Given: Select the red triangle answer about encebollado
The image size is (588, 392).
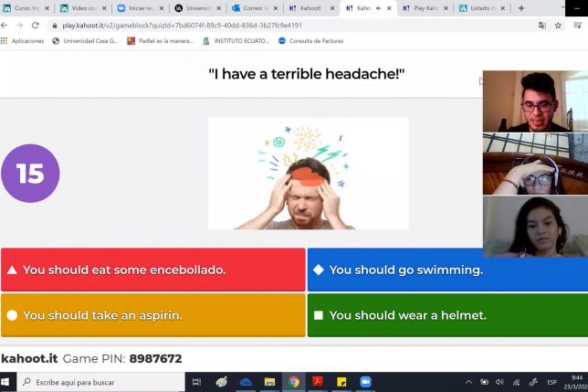Looking at the screenshot, I should [x=152, y=270].
